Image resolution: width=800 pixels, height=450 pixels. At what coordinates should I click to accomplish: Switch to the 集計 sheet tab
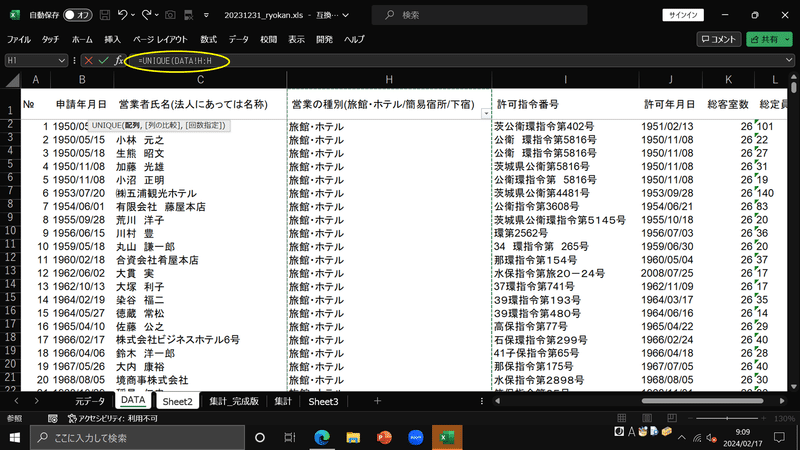(x=283, y=402)
